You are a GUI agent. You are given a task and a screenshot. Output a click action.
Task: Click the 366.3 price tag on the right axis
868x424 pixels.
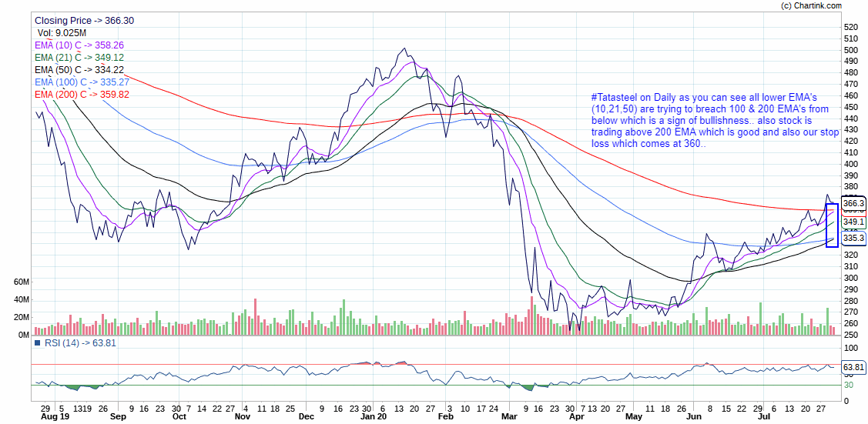coord(853,203)
